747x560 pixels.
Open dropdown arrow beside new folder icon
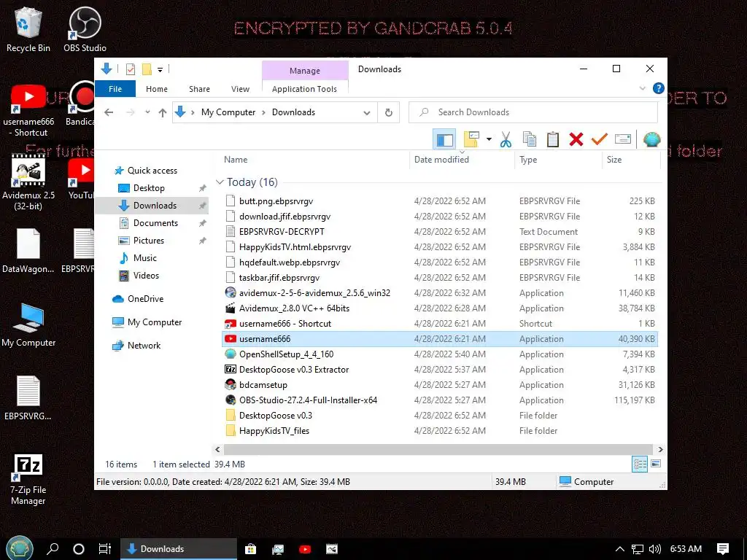pos(489,139)
